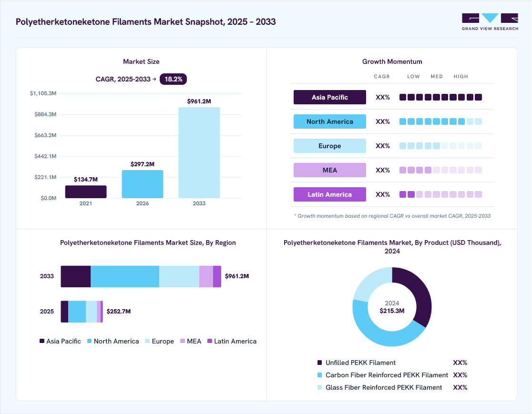Click the XX% value for Glass Fiber Reinforced PEKK
The image size is (532, 414).
click(460, 387)
